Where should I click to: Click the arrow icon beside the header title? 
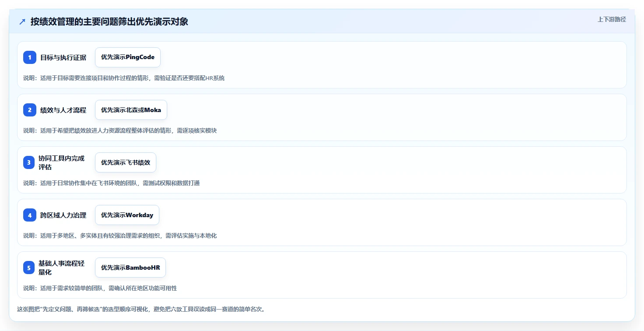coord(22,21)
